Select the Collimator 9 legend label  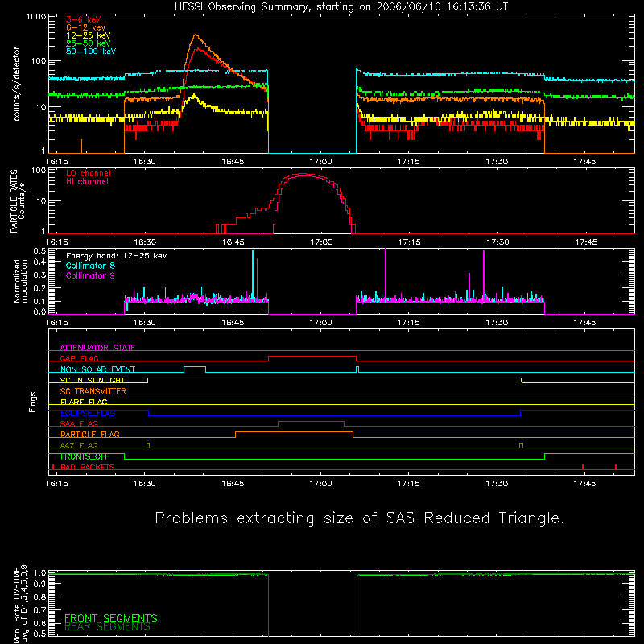point(90,275)
